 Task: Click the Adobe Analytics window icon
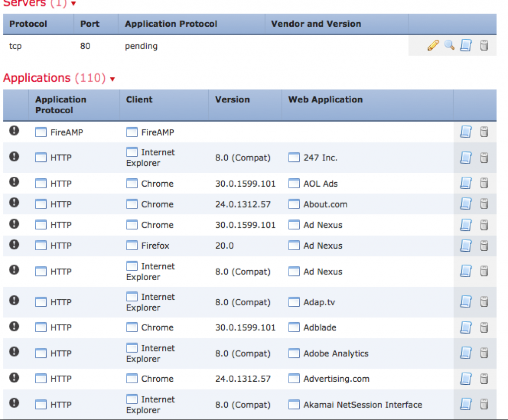(x=294, y=353)
